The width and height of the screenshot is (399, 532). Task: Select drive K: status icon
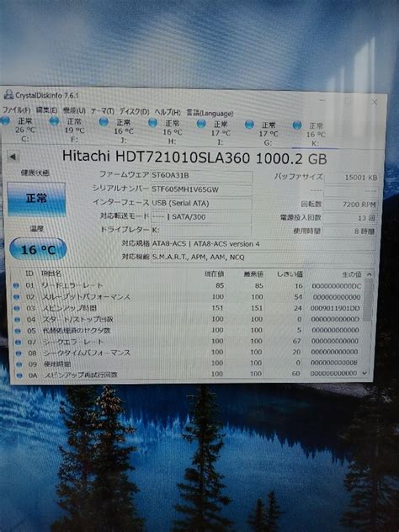click(297, 125)
